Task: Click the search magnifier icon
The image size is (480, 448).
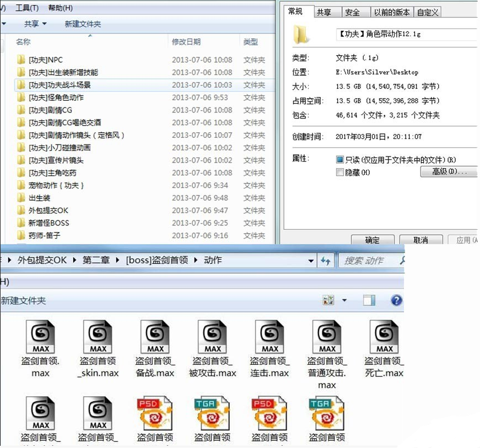Action: tap(402, 261)
